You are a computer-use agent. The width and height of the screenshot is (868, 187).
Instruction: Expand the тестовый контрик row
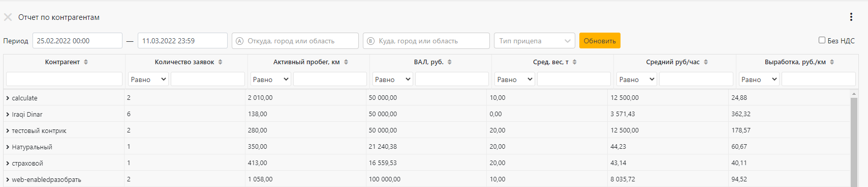[x=8, y=130]
